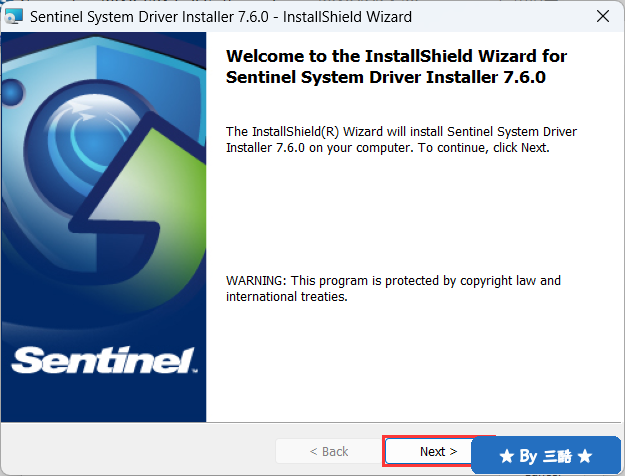The height and width of the screenshot is (476, 625).
Task: Click the Sentinel logo text in banner
Action: [104, 360]
